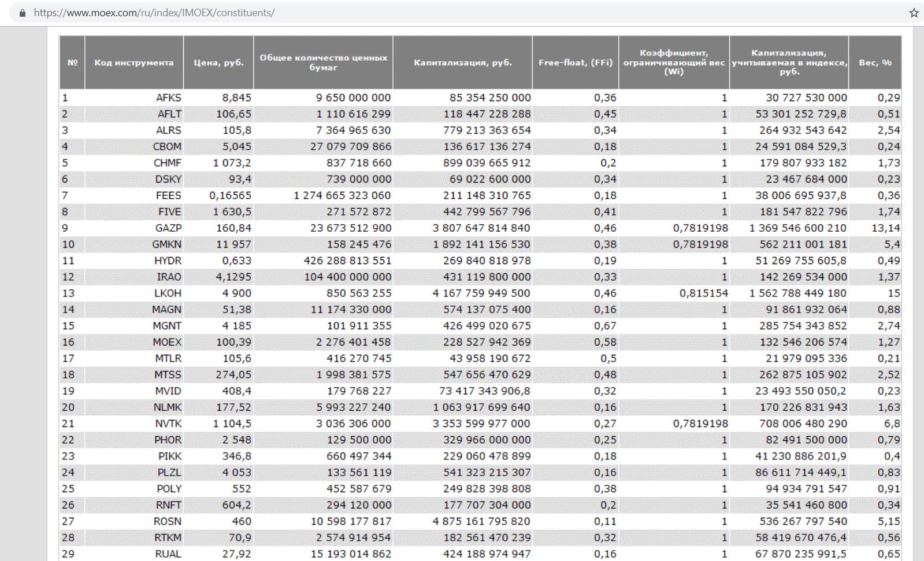
Task: Click the 'Капитализация, руб.' column header
Action: pos(462,62)
